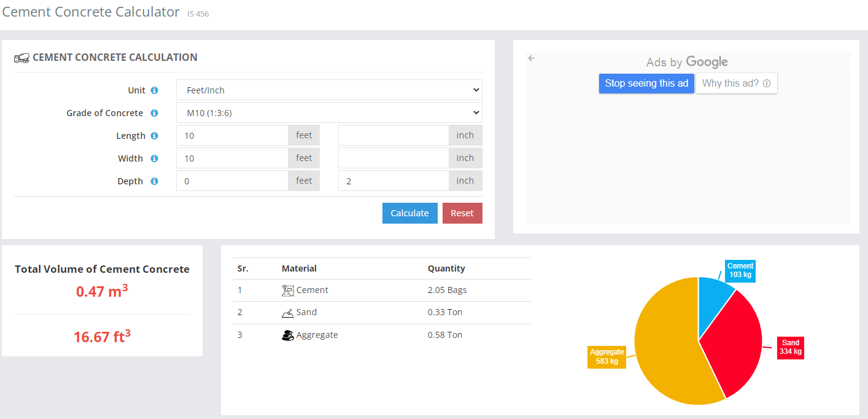Screen dimensions: 868x419
Task: Click the 16.67 ft³ volume value
Action: [x=102, y=336]
